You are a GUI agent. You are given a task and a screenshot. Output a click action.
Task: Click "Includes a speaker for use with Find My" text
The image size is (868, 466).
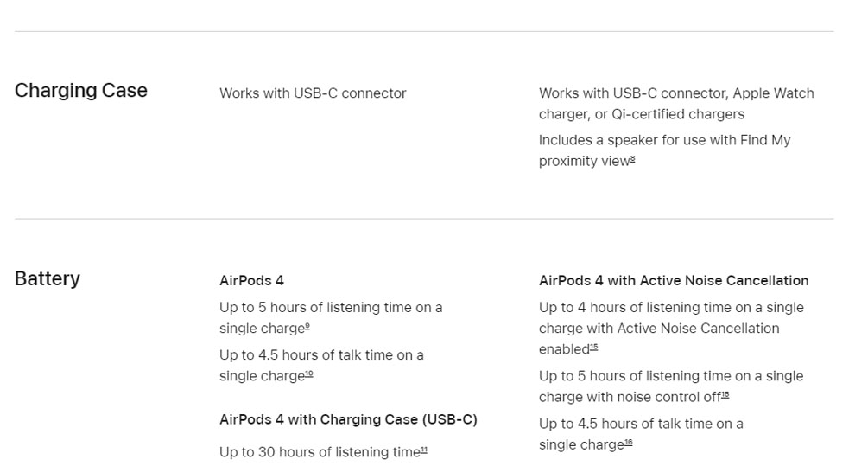coord(664,140)
